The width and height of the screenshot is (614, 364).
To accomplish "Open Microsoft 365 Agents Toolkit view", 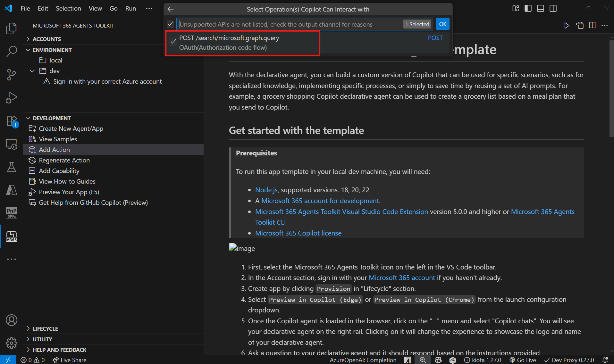I will tap(12, 236).
